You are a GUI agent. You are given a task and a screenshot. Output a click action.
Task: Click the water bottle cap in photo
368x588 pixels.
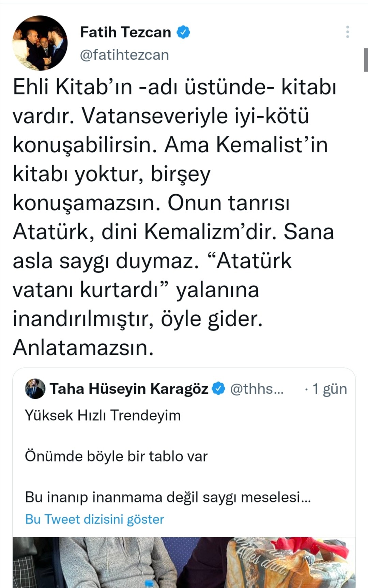tap(149, 584)
